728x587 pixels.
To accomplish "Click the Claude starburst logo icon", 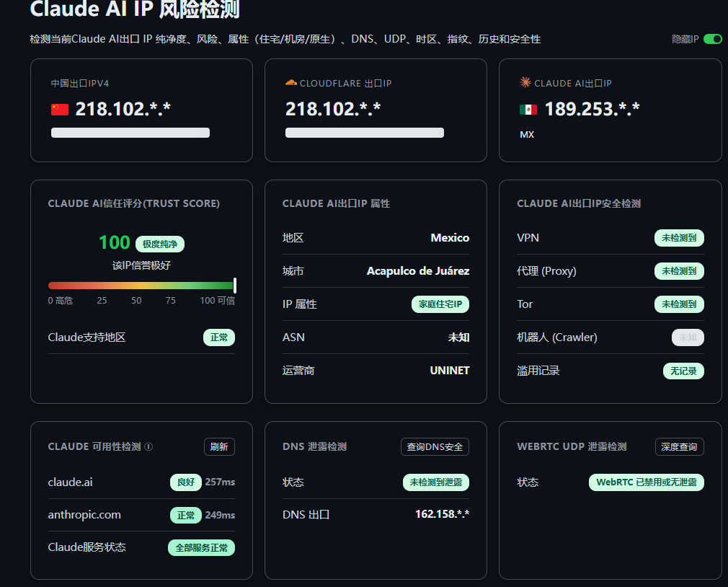I will point(525,83).
